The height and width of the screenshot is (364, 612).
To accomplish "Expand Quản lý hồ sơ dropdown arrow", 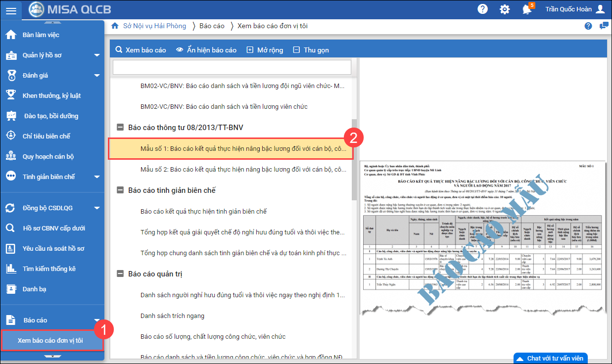I will pyautogui.click(x=97, y=55).
